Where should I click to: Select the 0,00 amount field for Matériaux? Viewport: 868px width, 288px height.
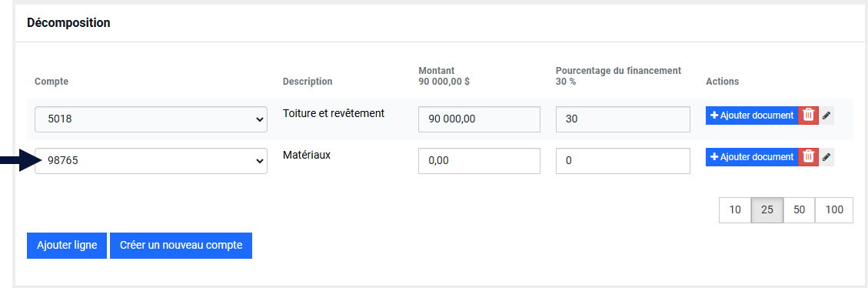click(480, 161)
